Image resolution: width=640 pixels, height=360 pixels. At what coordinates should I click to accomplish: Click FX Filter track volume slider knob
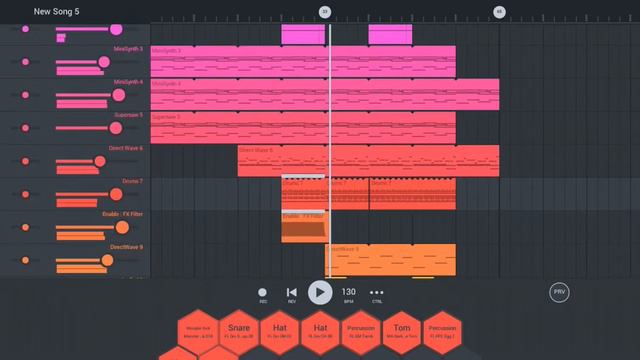(122, 227)
